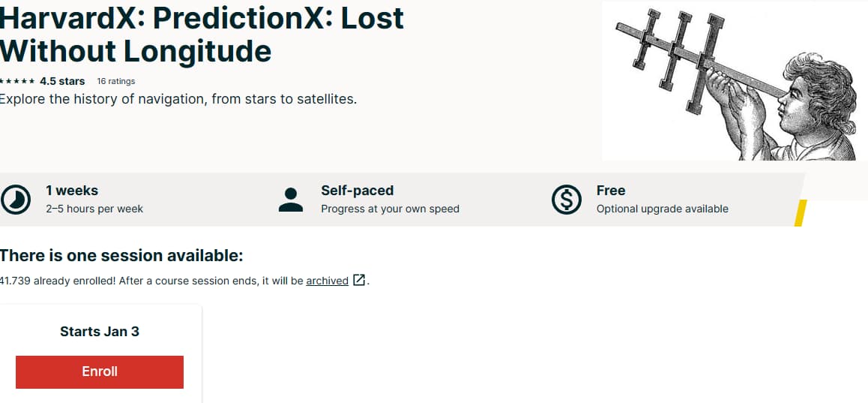Click the Free price label

click(x=610, y=191)
